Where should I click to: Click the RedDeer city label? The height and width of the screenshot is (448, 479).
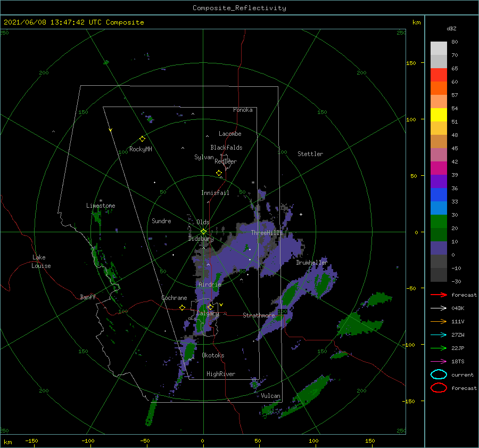point(226,161)
